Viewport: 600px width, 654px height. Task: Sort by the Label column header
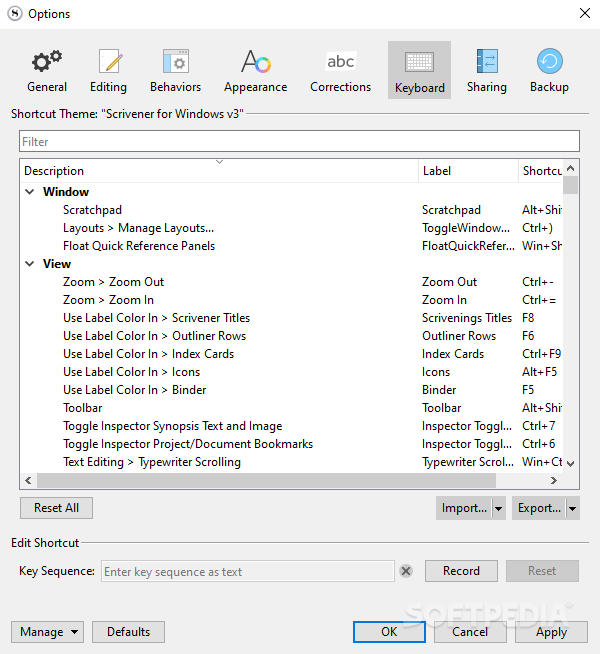coord(468,171)
